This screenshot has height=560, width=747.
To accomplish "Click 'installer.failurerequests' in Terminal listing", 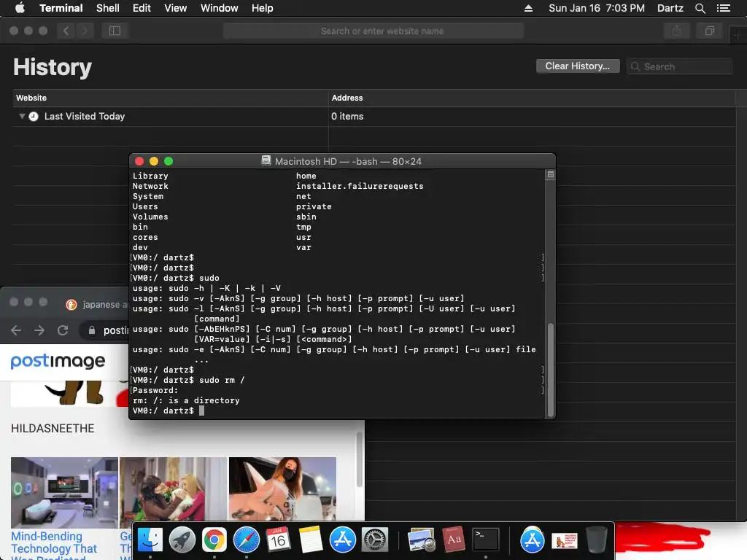I will click(360, 186).
